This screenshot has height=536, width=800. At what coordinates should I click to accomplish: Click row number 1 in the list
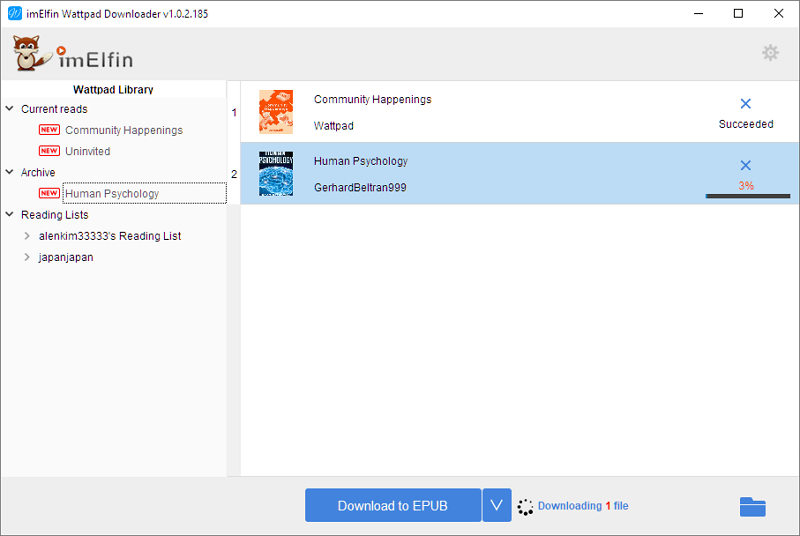pos(234,112)
